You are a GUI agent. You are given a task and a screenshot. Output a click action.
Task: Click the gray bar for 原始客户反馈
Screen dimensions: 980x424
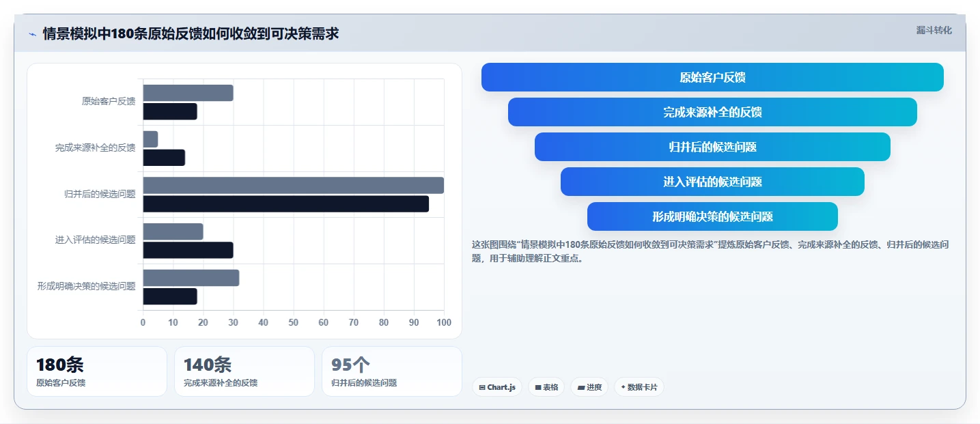(x=188, y=93)
